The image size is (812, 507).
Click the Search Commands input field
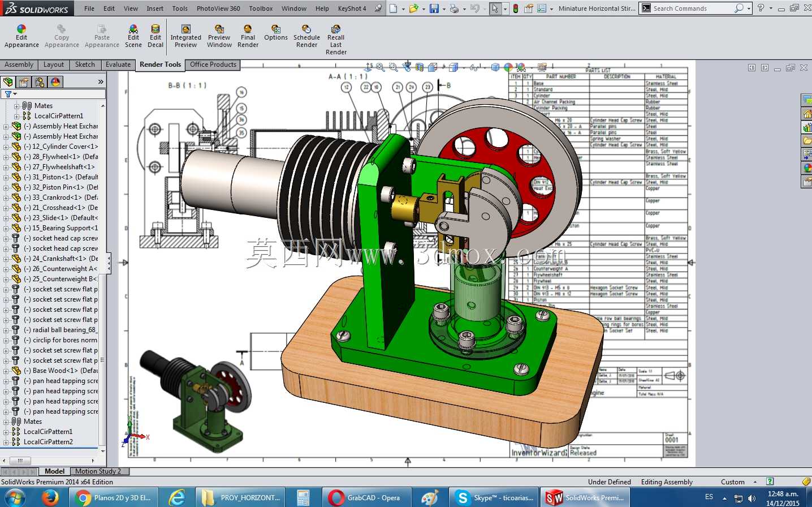(x=693, y=8)
